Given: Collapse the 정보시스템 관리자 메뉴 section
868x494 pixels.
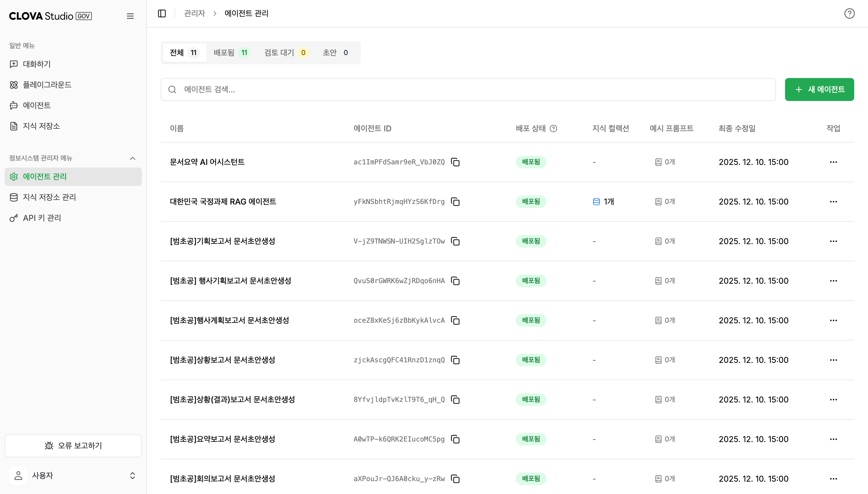Looking at the screenshot, I should click(132, 158).
